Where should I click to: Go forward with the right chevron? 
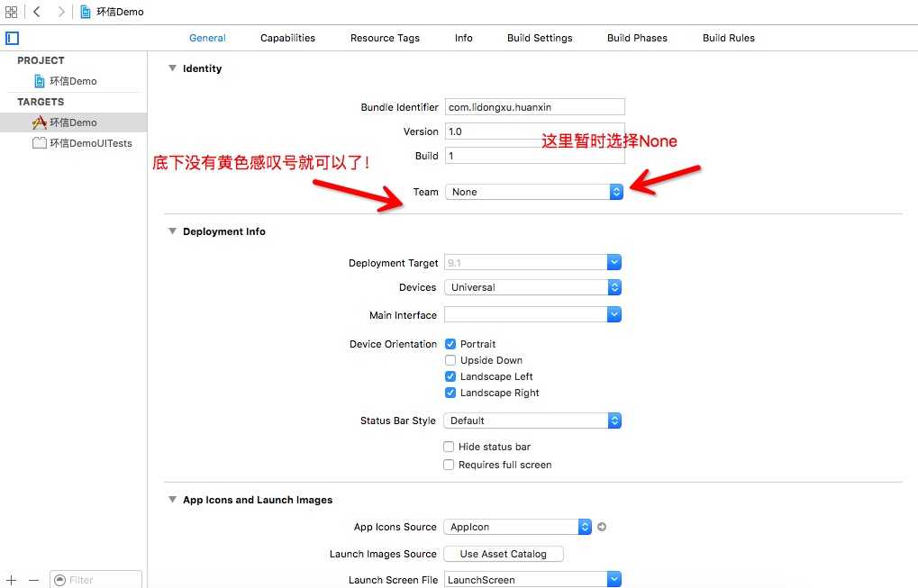tap(61, 12)
